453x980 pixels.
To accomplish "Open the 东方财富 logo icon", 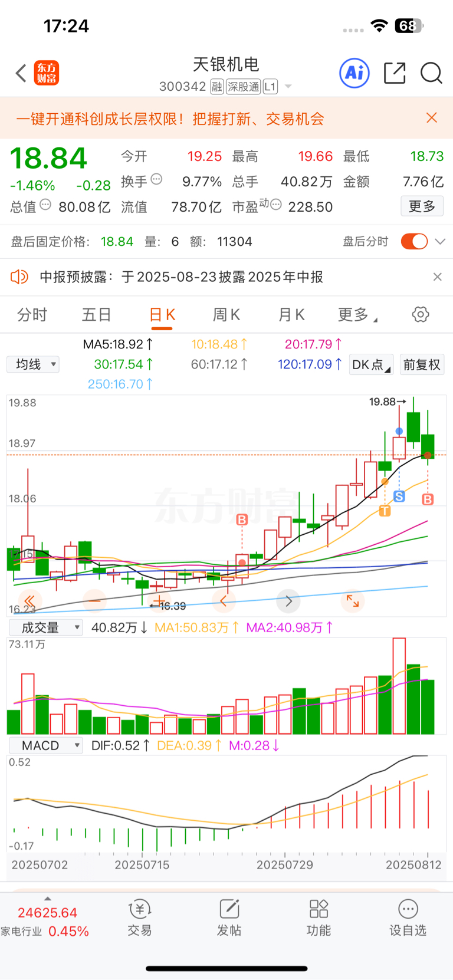I will pyautogui.click(x=47, y=73).
